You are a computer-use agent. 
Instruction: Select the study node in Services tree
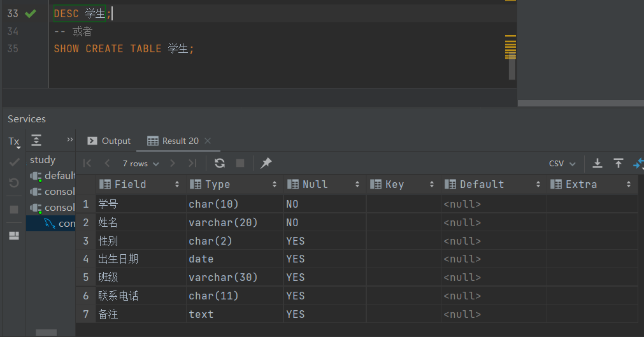pyautogui.click(x=43, y=160)
